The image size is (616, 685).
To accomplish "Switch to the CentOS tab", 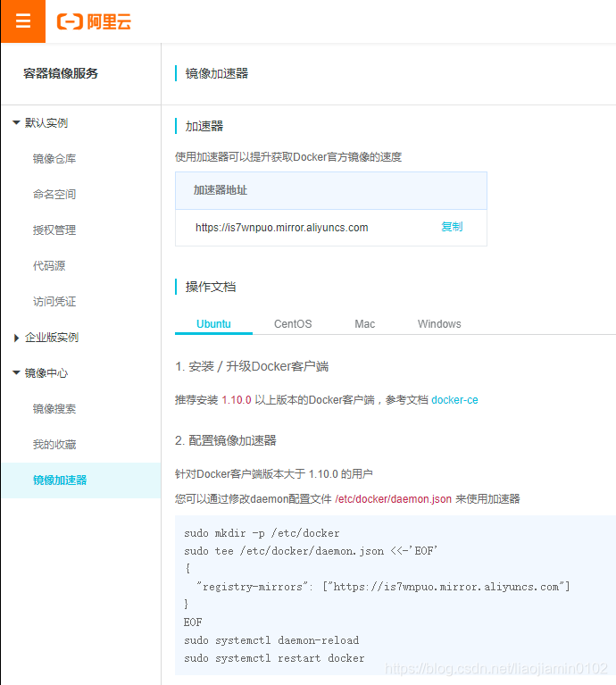I will coord(293,324).
